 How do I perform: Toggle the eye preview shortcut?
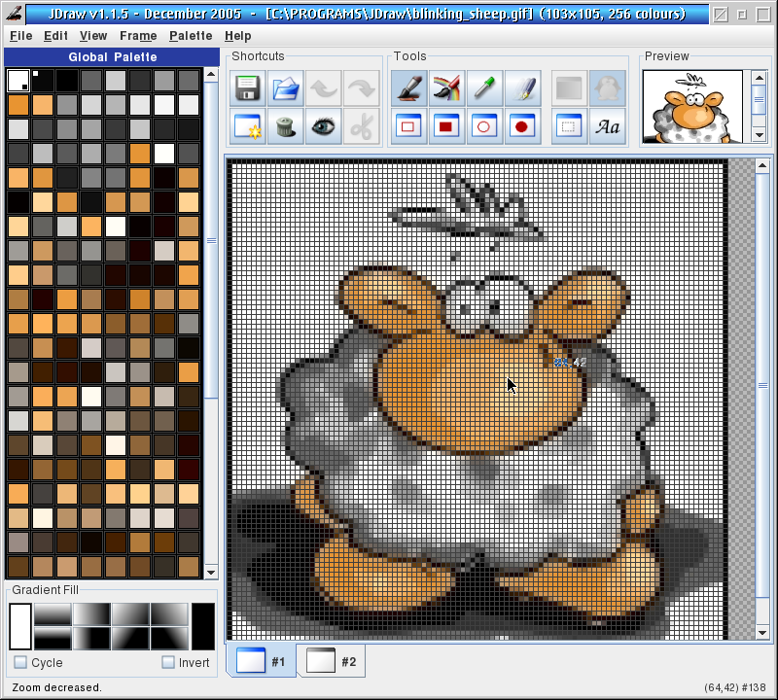pyautogui.click(x=323, y=126)
